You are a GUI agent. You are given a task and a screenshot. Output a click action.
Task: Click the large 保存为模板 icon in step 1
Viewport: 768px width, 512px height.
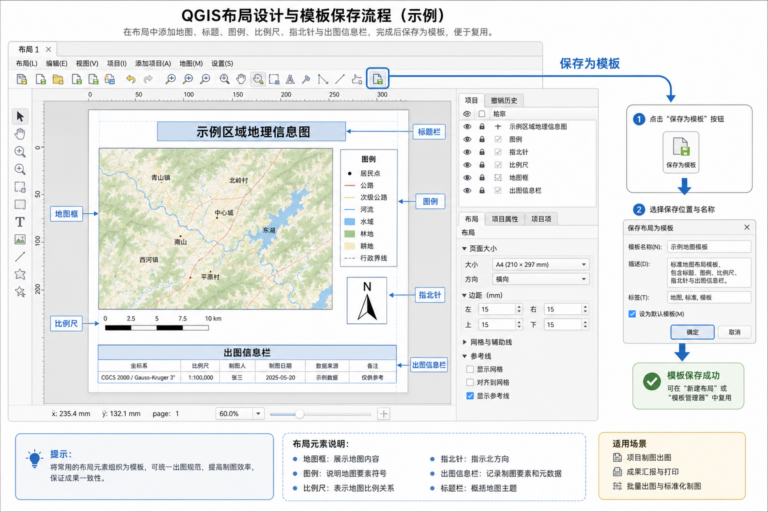pyautogui.click(x=681, y=152)
